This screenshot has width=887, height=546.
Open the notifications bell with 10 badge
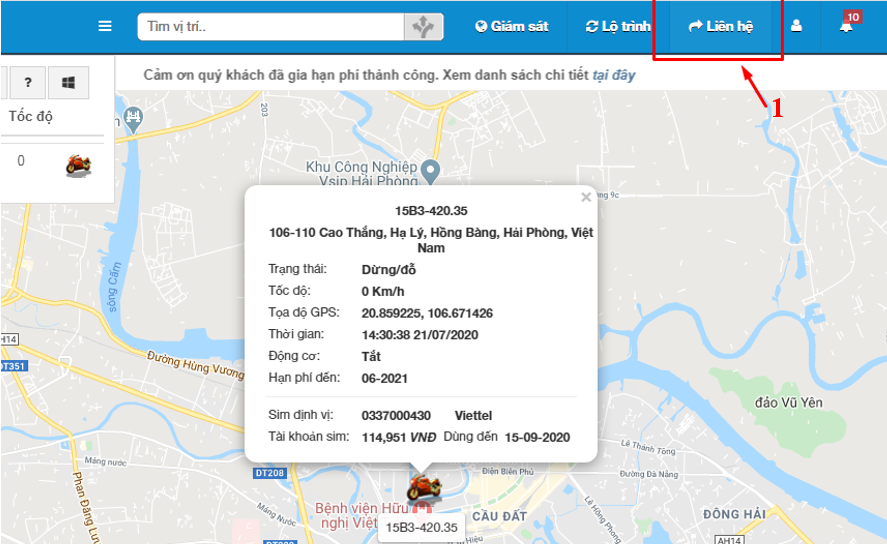pyautogui.click(x=846, y=25)
